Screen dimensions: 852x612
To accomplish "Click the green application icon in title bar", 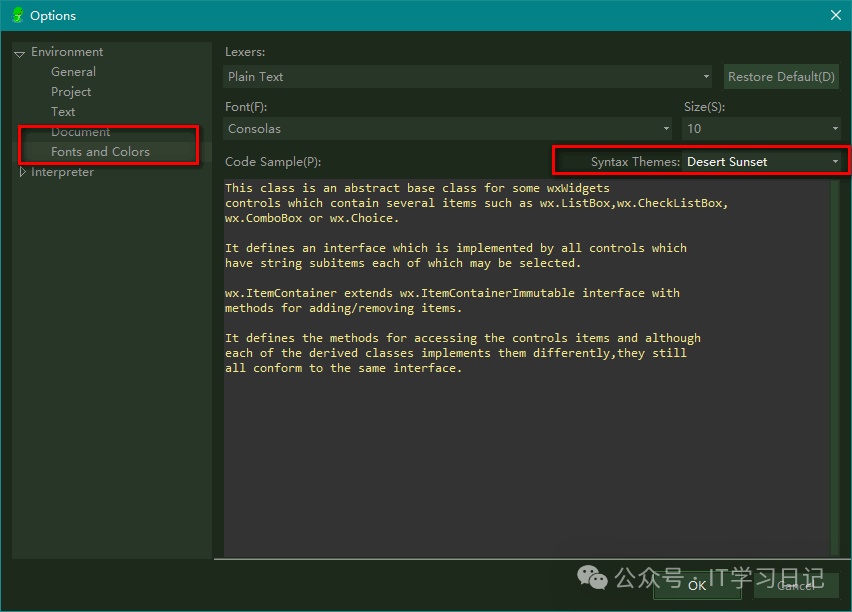I will [16, 15].
